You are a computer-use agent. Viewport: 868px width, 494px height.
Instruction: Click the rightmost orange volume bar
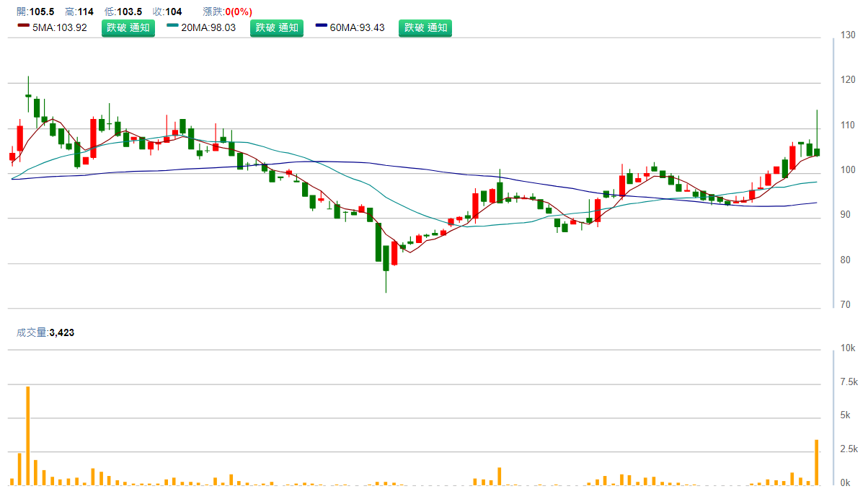(x=817, y=462)
